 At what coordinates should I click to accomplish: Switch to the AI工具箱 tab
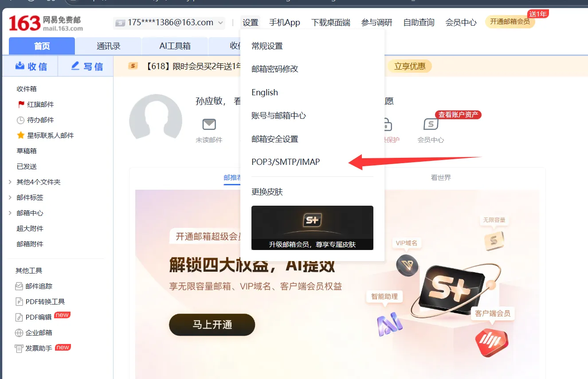pos(175,46)
